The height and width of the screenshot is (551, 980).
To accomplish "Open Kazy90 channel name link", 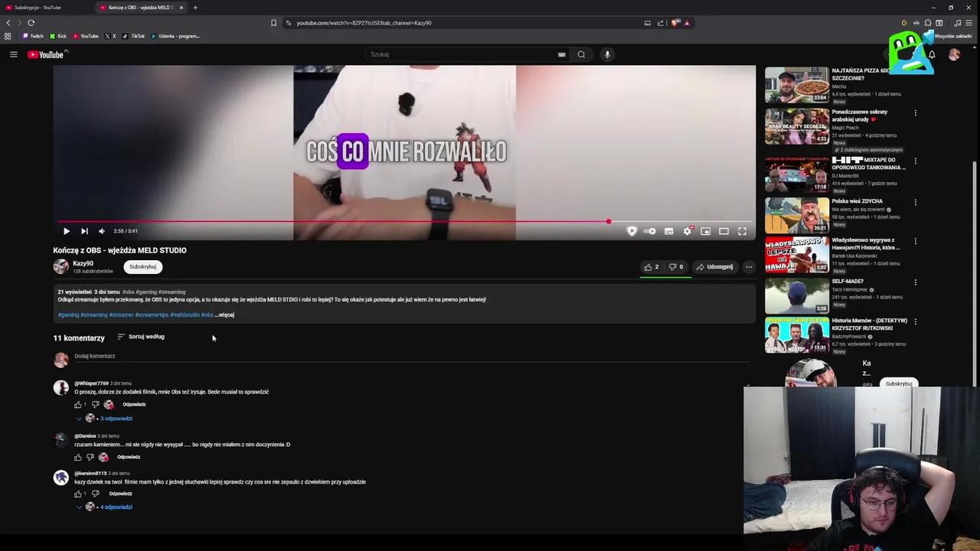I will pos(83,263).
